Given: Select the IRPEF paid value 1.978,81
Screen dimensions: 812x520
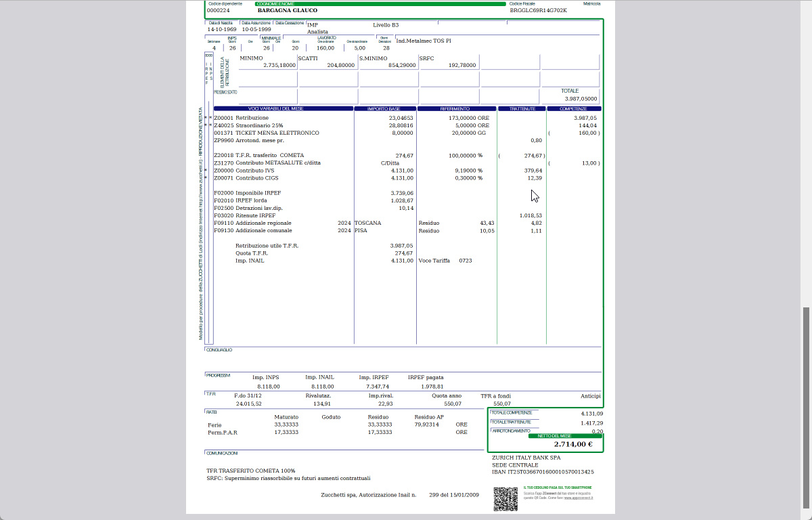Looking at the screenshot, I should click(432, 387).
